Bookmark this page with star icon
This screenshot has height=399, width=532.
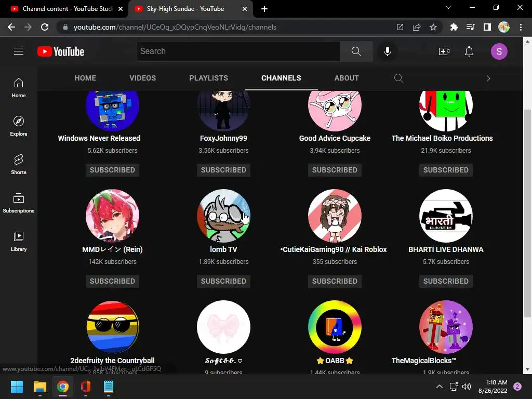point(433,27)
